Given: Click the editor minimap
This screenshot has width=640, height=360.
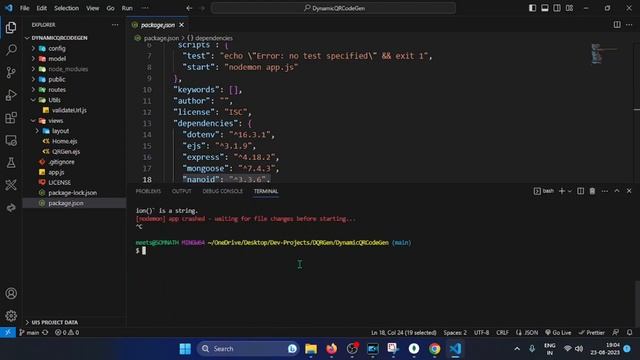Looking at the screenshot, I should pyautogui.click(x=604, y=53).
